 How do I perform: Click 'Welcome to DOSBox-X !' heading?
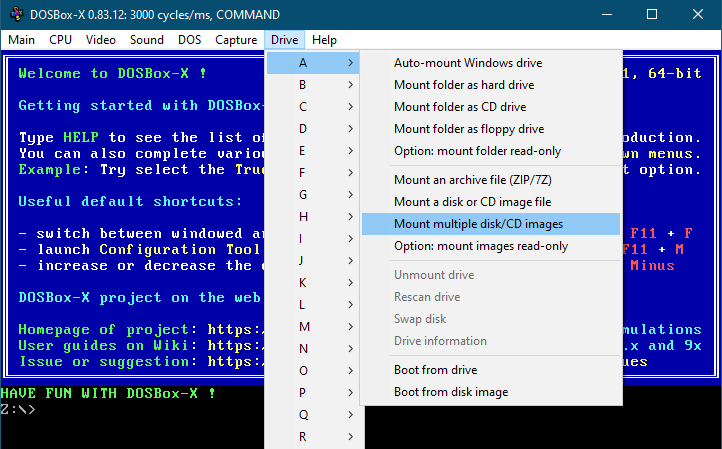(112, 73)
